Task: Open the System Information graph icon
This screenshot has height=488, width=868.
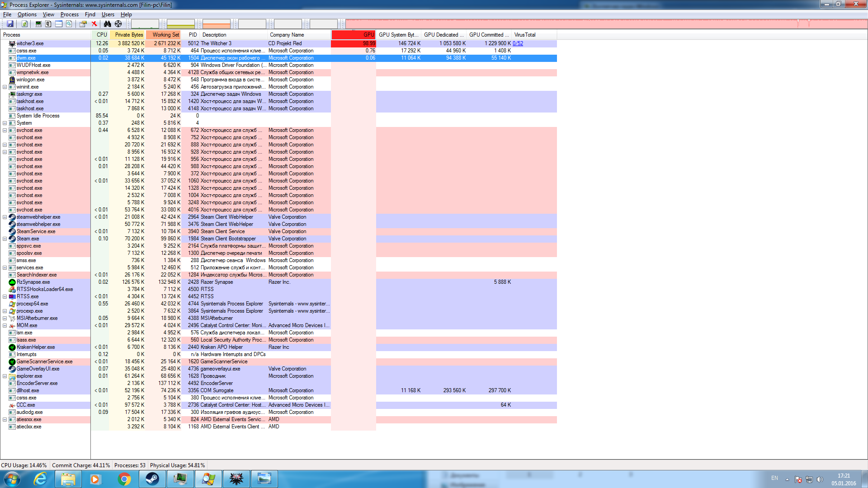Action: click(x=38, y=24)
